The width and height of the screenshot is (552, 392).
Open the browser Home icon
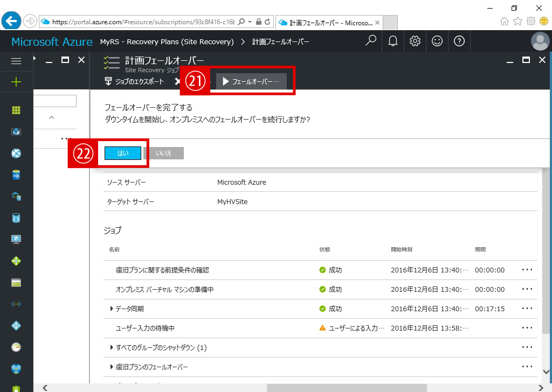click(505, 22)
